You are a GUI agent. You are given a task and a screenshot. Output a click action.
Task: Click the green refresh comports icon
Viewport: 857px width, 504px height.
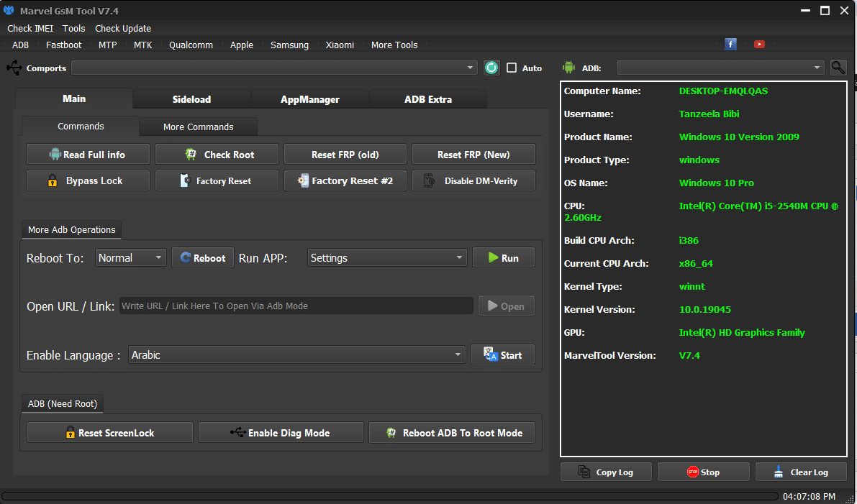[491, 68]
